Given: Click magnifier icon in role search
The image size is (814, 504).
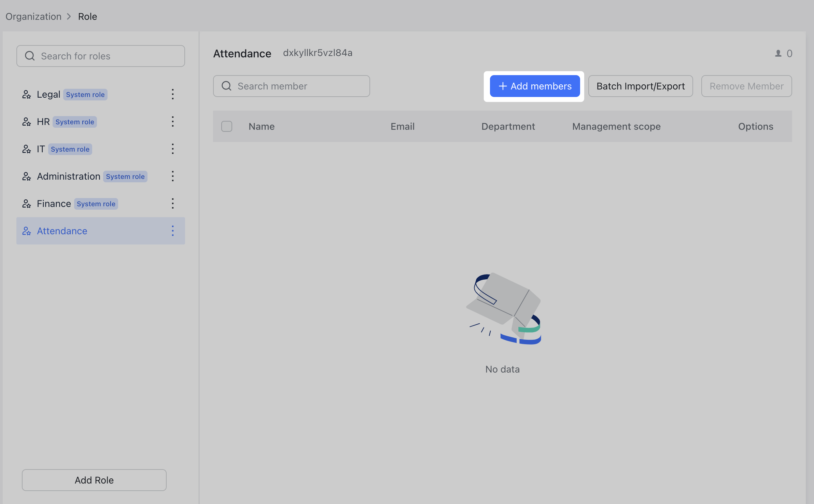Looking at the screenshot, I should click(x=30, y=56).
